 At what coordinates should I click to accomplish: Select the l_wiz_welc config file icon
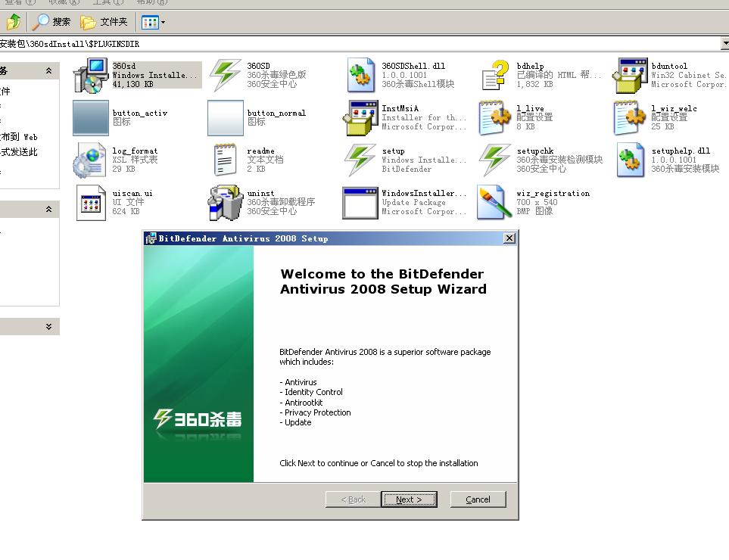click(630, 117)
